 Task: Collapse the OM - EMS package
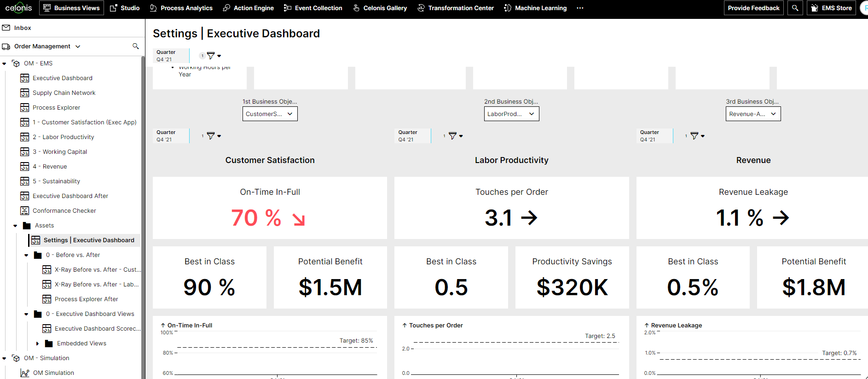click(x=4, y=64)
